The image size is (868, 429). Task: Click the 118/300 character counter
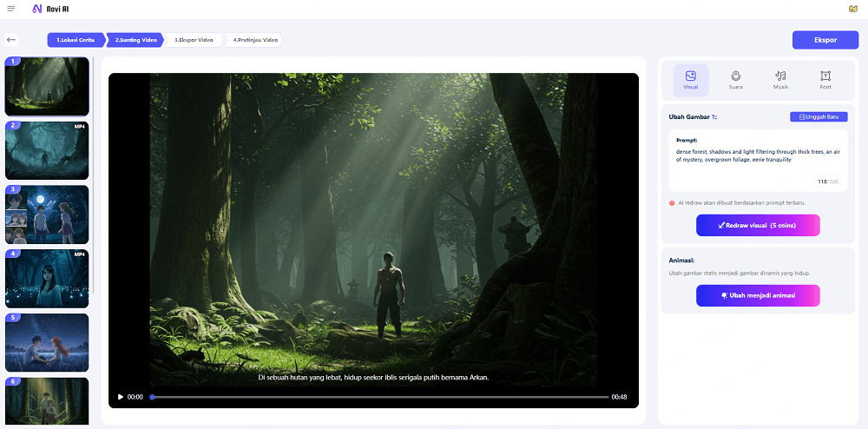[828, 181]
